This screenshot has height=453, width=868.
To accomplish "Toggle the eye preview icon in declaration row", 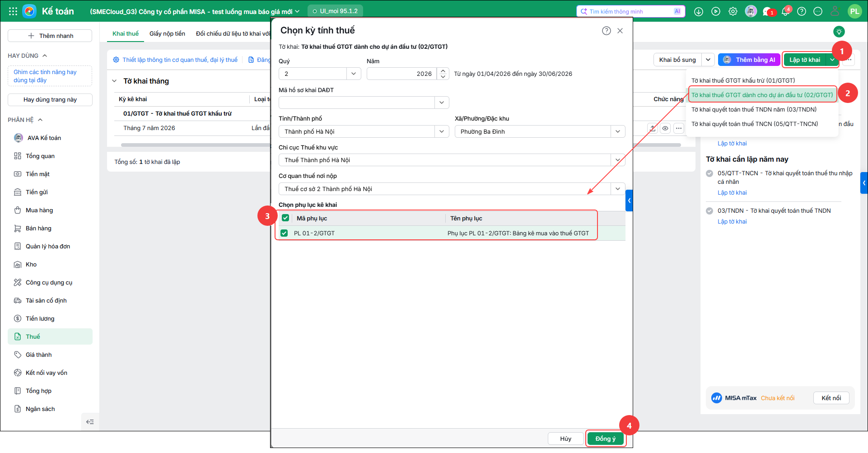I will point(665,128).
